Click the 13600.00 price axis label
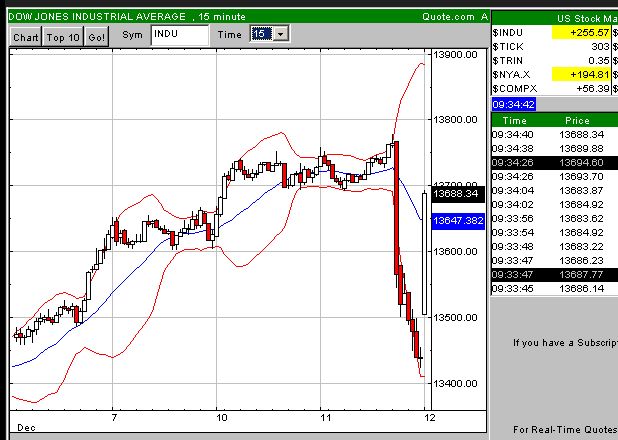Viewport: 618px width, 440px height. point(455,252)
